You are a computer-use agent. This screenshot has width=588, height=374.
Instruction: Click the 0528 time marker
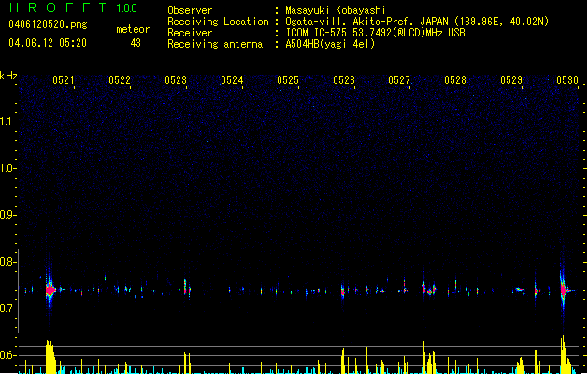click(455, 80)
